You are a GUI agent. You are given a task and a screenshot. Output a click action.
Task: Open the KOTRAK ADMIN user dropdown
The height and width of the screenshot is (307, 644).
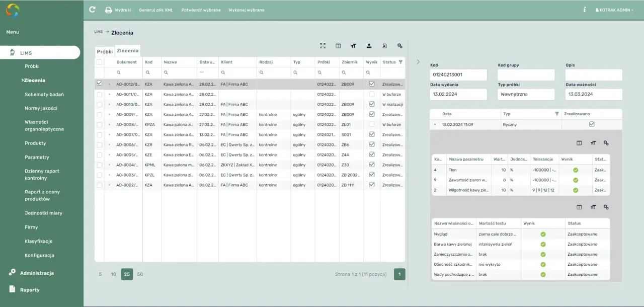pos(614,10)
